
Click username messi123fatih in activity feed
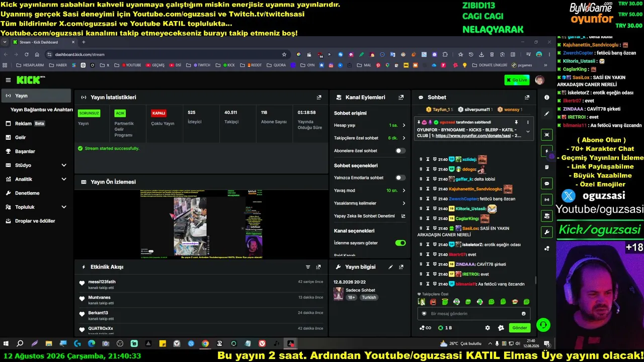(102, 282)
